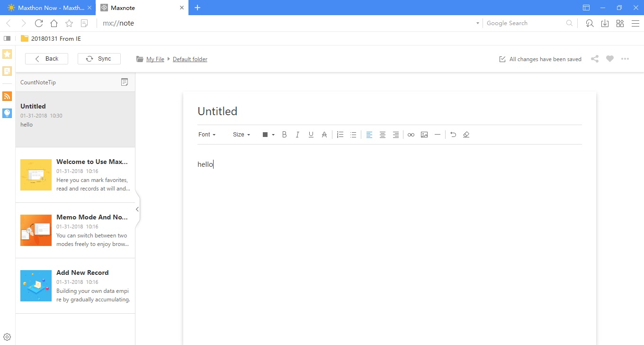Image resolution: width=644 pixels, height=345 pixels.
Task: Navigate to Default folder via breadcrumb
Action: click(x=190, y=59)
